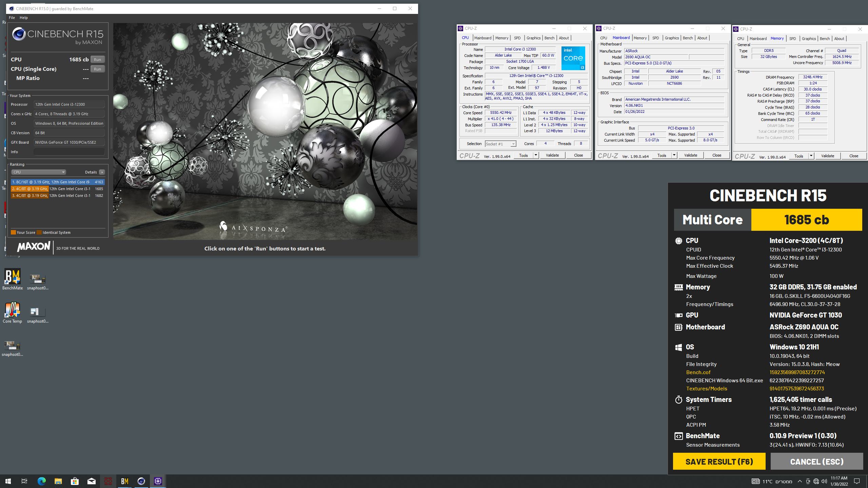The width and height of the screenshot is (868, 488).
Task: Open Ranking CPU dropdown in Cinebench
Action: point(39,172)
